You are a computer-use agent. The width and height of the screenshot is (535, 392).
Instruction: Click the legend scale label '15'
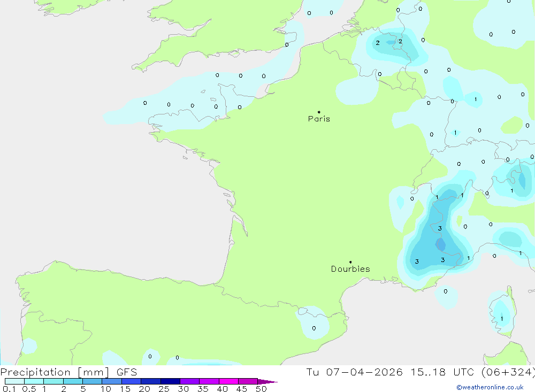click(125, 389)
